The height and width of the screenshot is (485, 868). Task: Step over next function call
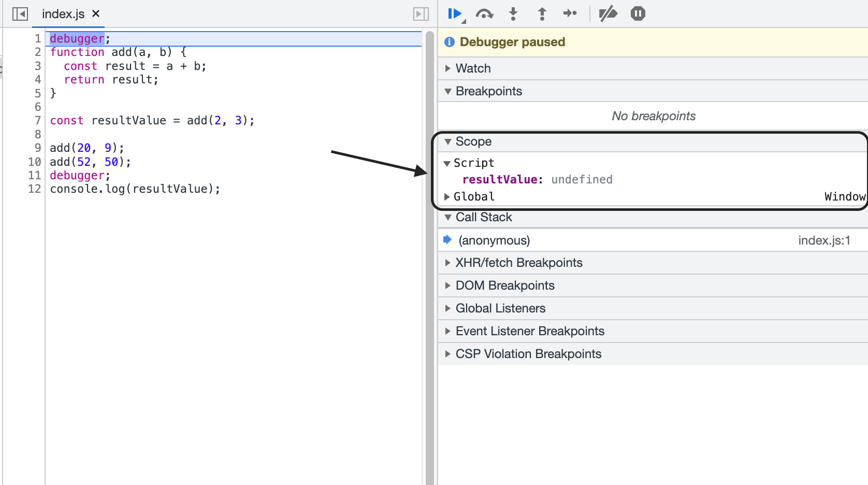(x=484, y=14)
